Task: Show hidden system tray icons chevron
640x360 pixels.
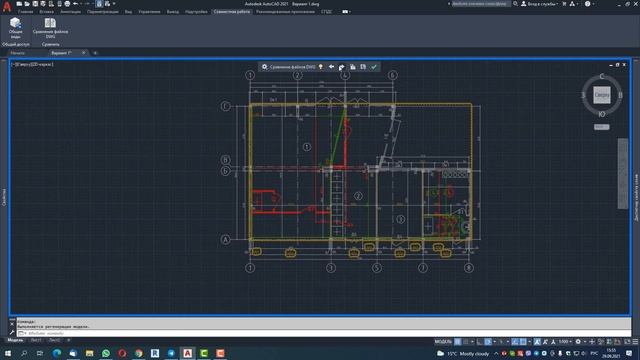Action: tap(496, 353)
